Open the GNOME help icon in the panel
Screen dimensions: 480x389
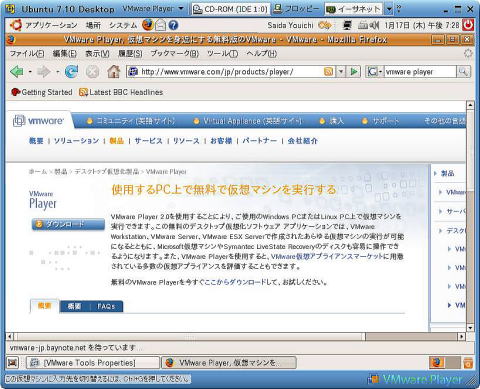tap(173, 25)
